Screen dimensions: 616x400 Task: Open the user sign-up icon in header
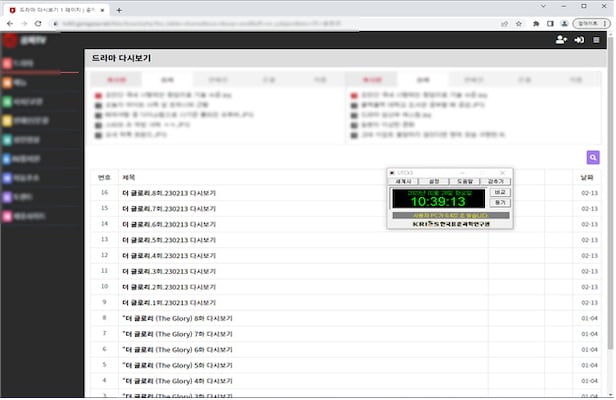tap(560, 40)
